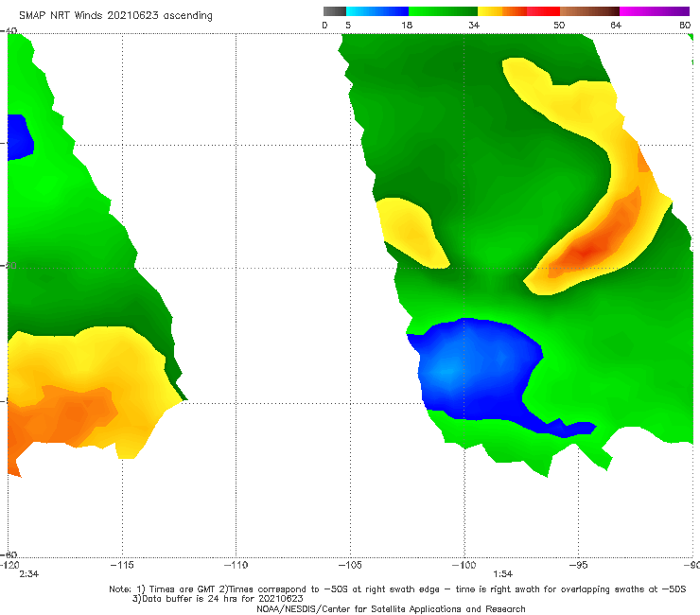
Task: Click the longitude label '-95'
Action: [579, 565]
